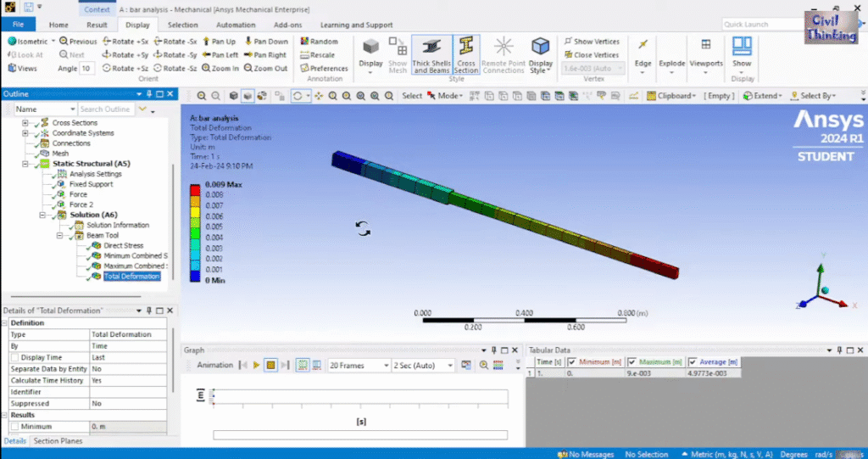Screen dimensions: 868x459
Task: Click the Thick Shells and Beams icon
Action: point(432,54)
